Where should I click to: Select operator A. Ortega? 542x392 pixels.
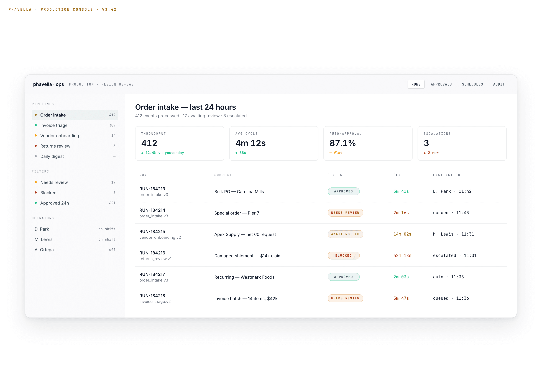coord(75,250)
